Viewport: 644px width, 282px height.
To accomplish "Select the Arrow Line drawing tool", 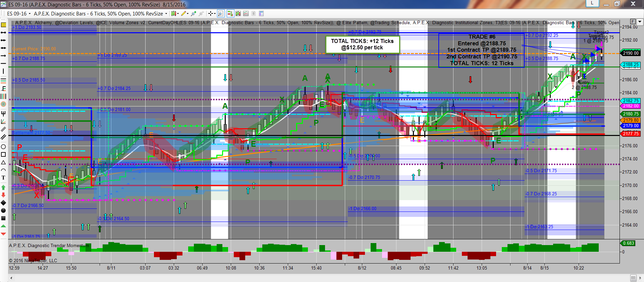I will coord(3,56).
